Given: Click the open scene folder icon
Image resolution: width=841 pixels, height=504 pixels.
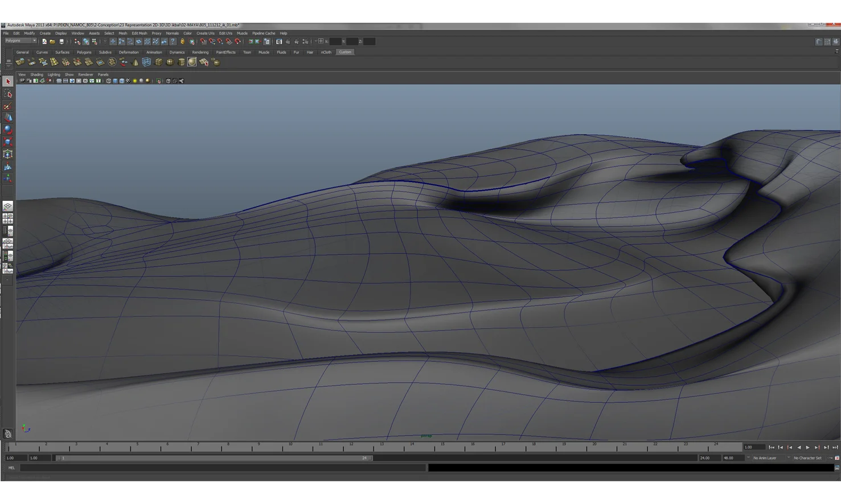Looking at the screenshot, I should [x=52, y=42].
